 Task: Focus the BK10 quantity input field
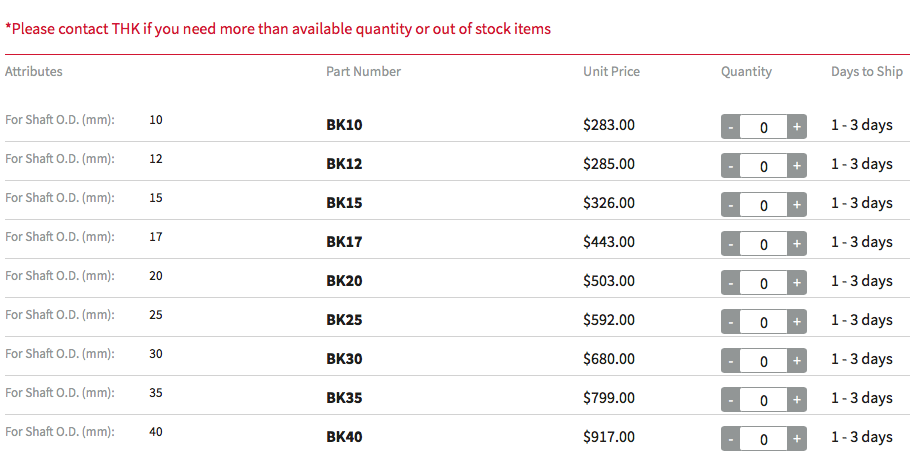pyautogui.click(x=764, y=127)
